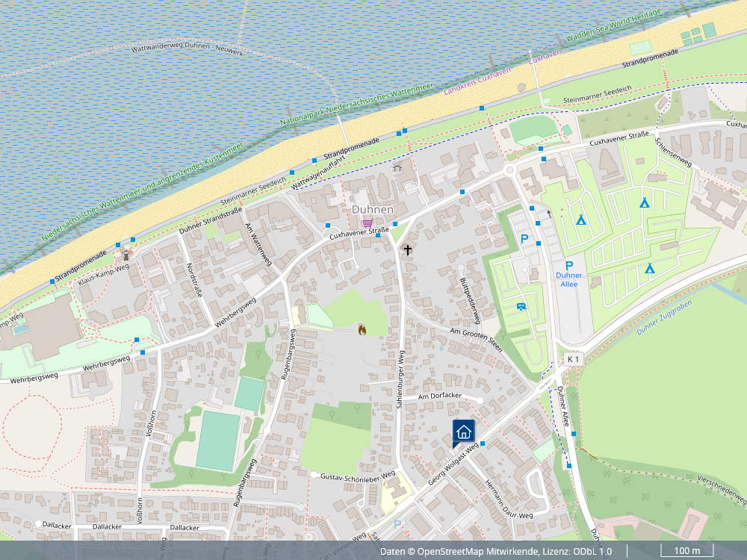Image resolution: width=747 pixels, height=560 pixels.
Task: Click the fire station flame icon
Action: pos(362,329)
